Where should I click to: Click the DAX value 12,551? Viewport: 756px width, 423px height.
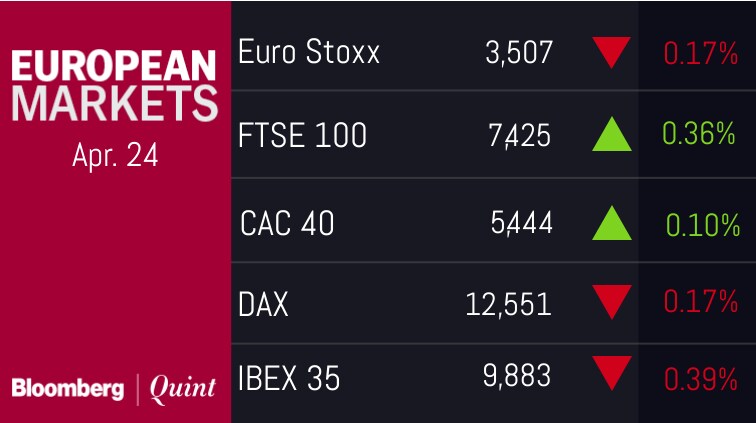pos(509,302)
